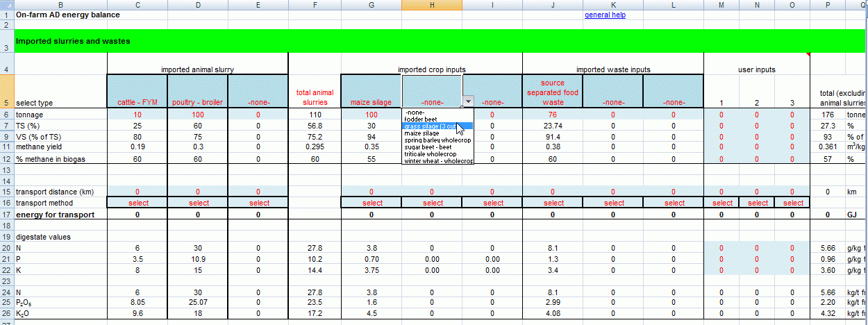
Task: Pick 'winter wheat - wholecrop' list entry
Action: pyautogui.click(x=437, y=161)
